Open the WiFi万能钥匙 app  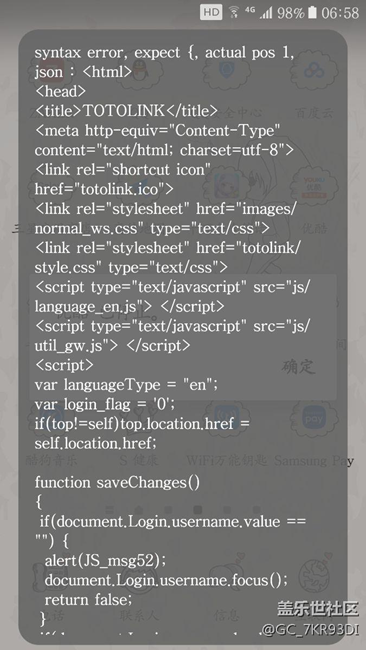click(x=226, y=461)
